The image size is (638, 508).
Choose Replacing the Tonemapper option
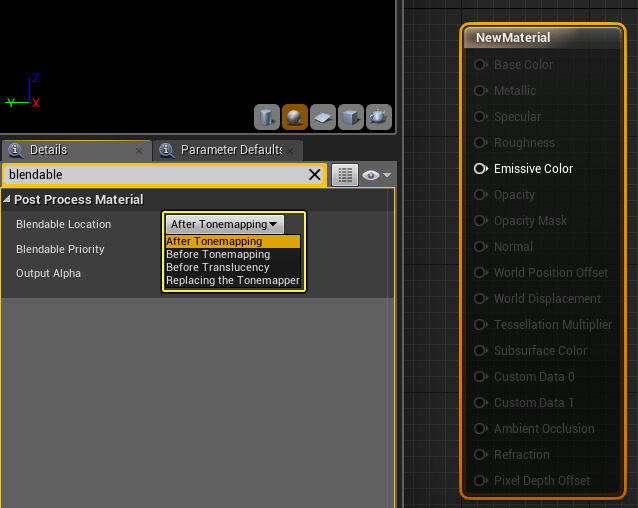[x=232, y=281]
